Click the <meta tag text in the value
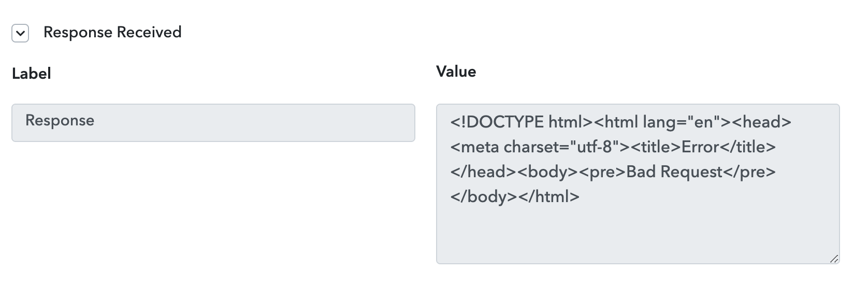The image size is (868, 285). [474, 147]
